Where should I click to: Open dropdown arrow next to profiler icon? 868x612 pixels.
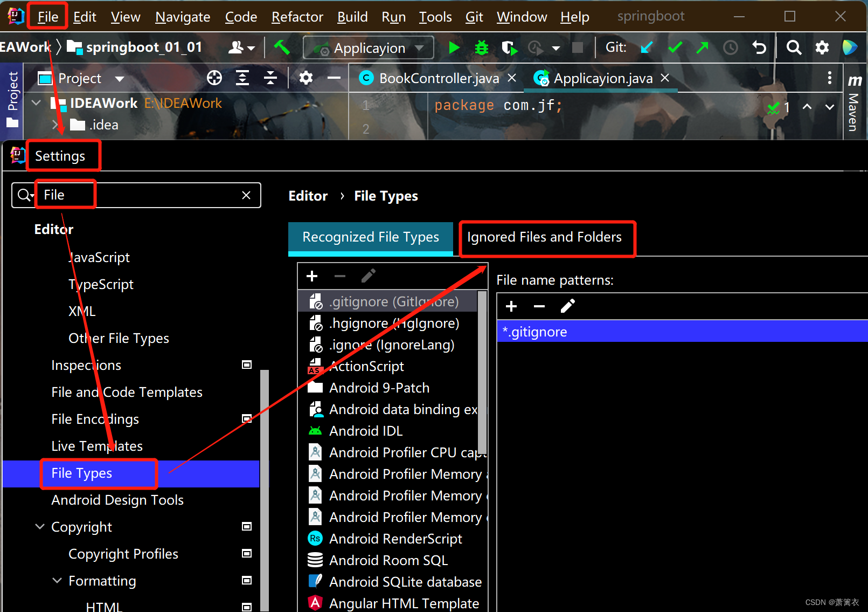point(555,49)
